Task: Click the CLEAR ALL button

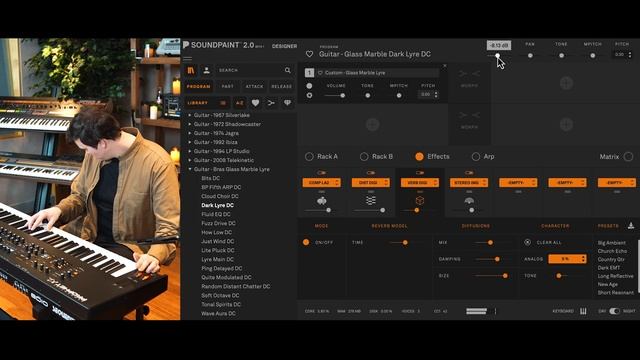Action: click(549, 242)
